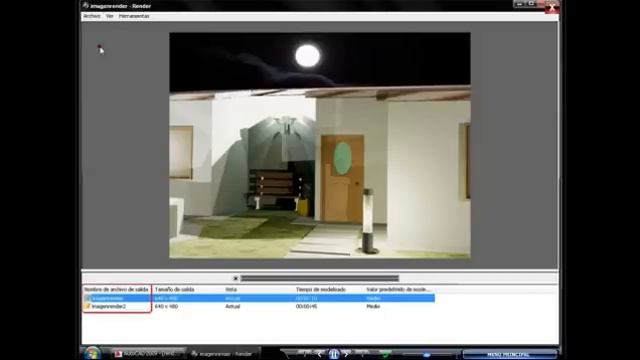Open the Herramientas menu
Screen dimensions: 640x360
click(134, 16)
